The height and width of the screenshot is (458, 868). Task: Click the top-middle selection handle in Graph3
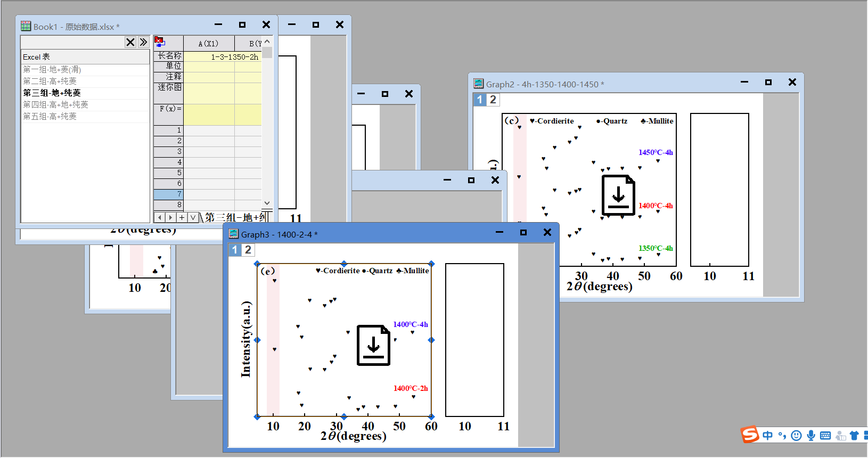click(x=344, y=264)
